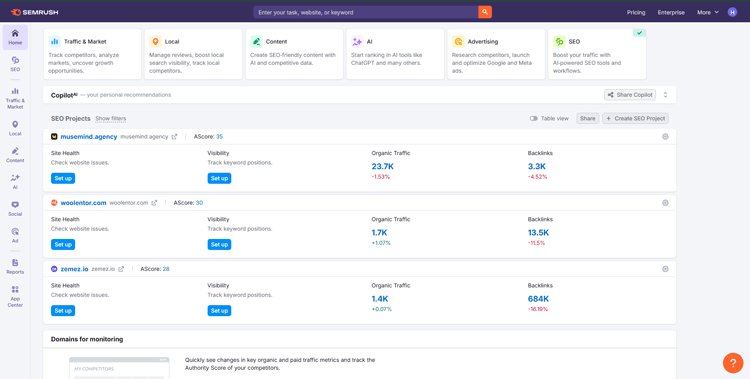Click Organic Traffic value 1.7K
Image resolution: width=750 pixels, height=379 pixels.
point(379,233)
